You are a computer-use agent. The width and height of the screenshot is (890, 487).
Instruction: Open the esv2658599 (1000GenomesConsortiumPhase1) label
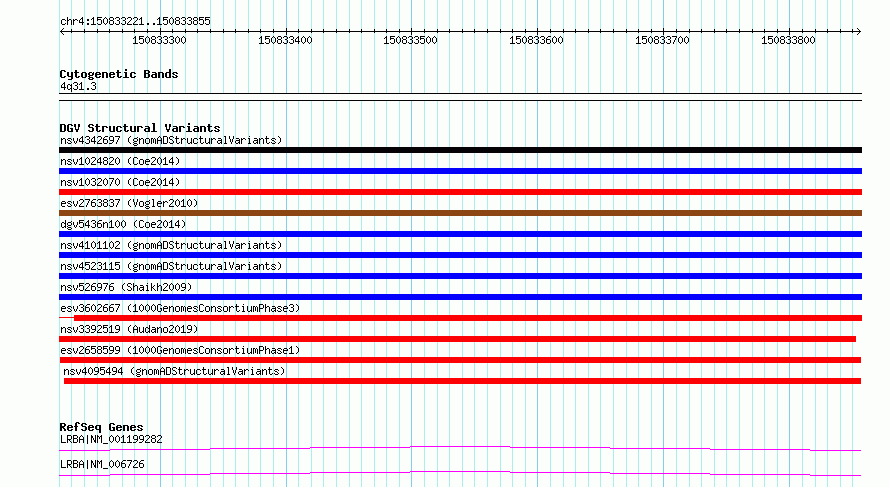[x=180, y=350]
